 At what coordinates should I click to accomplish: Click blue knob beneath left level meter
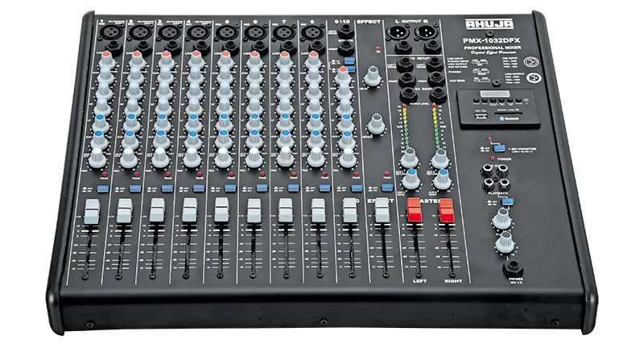pyautogui.click(x=411, y=179)
